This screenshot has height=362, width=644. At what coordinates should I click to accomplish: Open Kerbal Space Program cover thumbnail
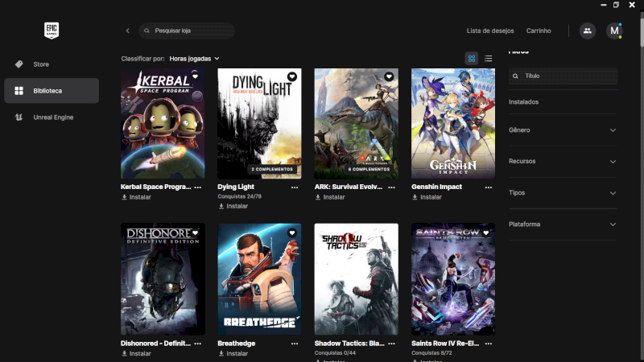pyautogui.click(x=163, y=124)
